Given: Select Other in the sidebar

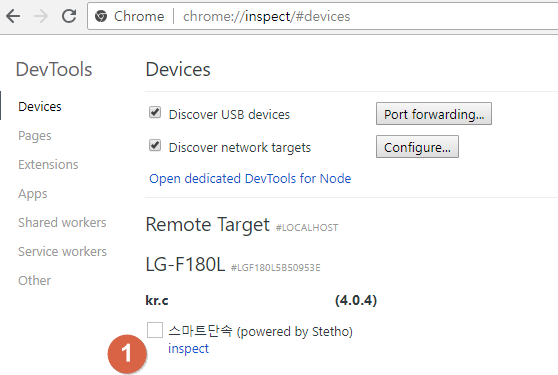Looking at the screenshot, I should tap(35, 281).
